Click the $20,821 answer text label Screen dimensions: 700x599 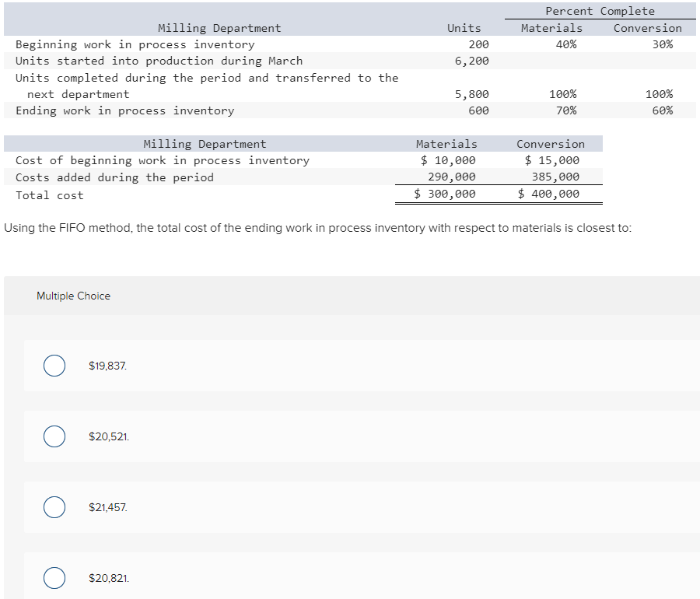click(109, 578)
